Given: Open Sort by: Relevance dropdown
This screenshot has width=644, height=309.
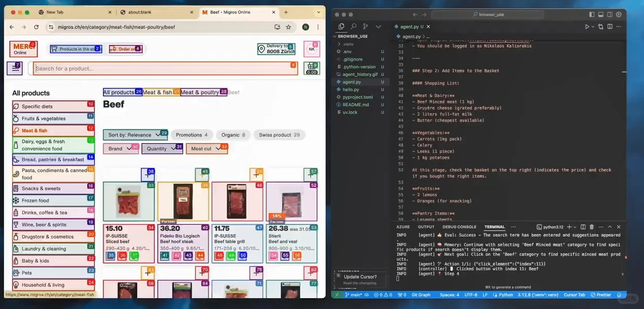Looking at the screenshot, I should pos(135,135).
